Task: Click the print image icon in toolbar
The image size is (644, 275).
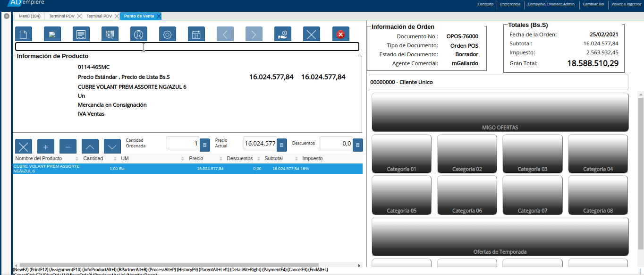Action: (x=52, y=34)
